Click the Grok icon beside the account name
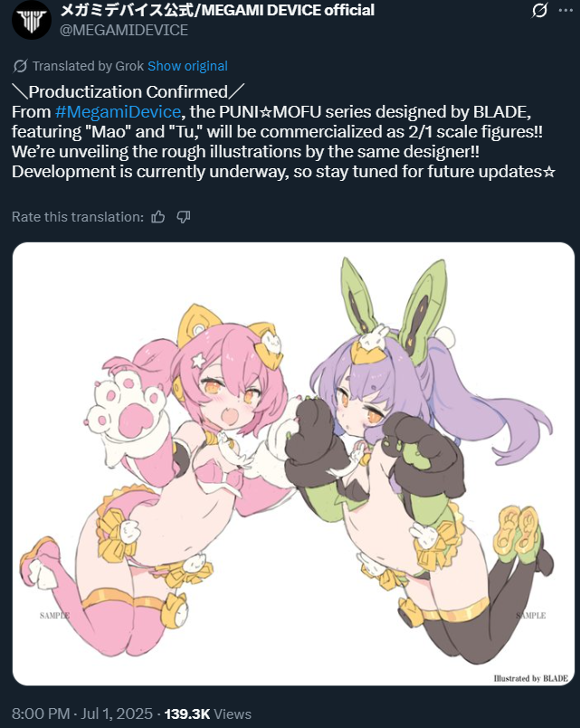This screenshot has width=580, height=728. click(x=539, y=10)
